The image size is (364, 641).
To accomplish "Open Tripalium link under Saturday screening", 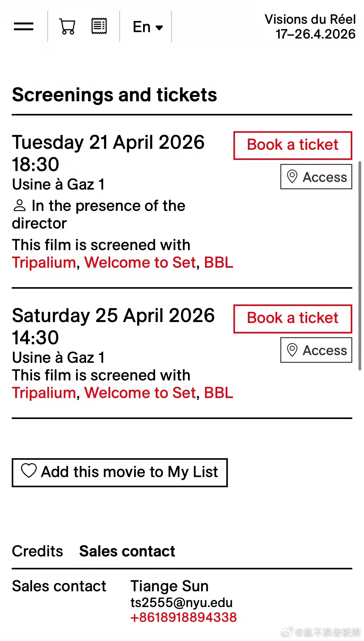I will click(x=44, y=393).
